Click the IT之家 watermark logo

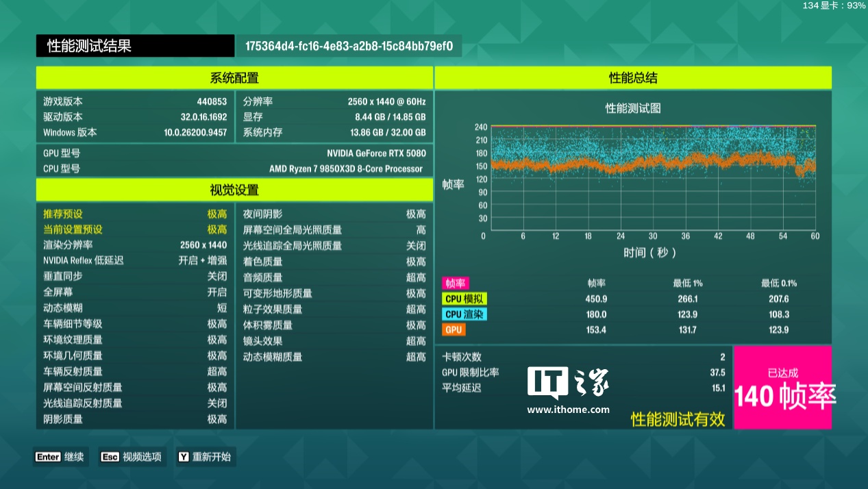coord(568,382)
